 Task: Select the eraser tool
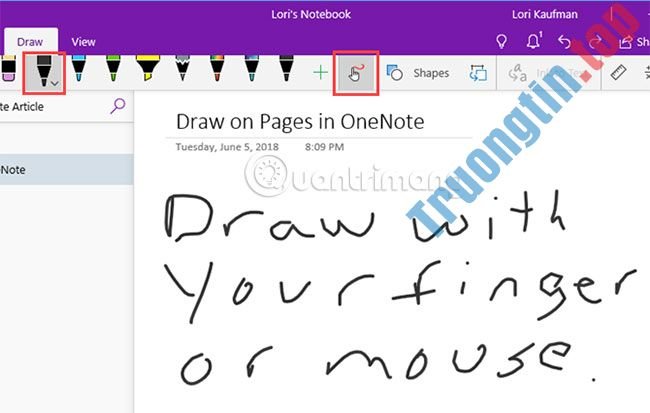click(x=8, y=69)
